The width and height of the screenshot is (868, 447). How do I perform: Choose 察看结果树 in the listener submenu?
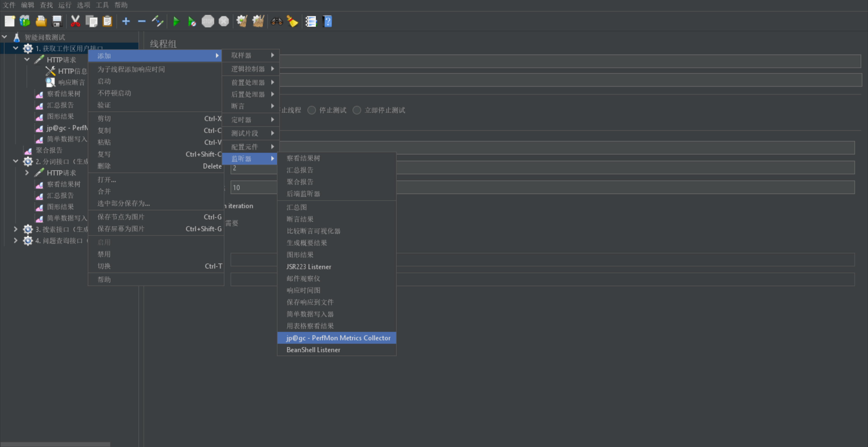[337, 158]
